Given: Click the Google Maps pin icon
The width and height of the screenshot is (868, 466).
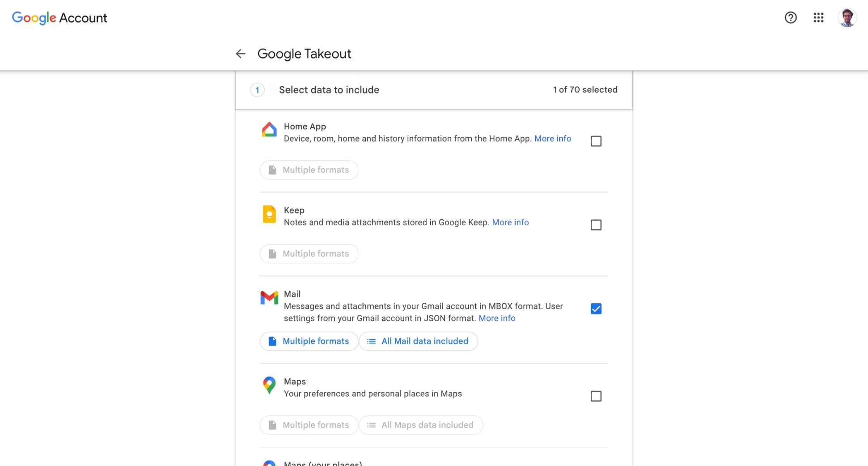Looking at the screenshot, I should point(269,386).
